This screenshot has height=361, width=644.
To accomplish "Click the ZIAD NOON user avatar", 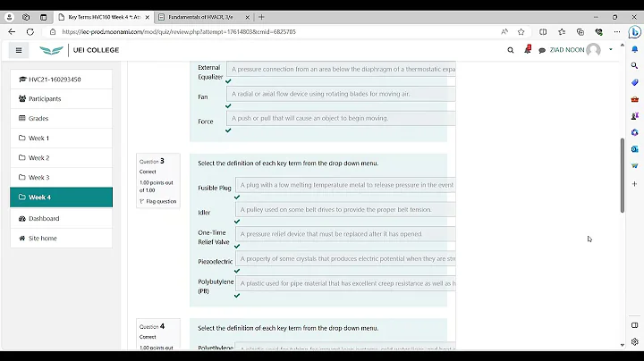I will (593, 50).
